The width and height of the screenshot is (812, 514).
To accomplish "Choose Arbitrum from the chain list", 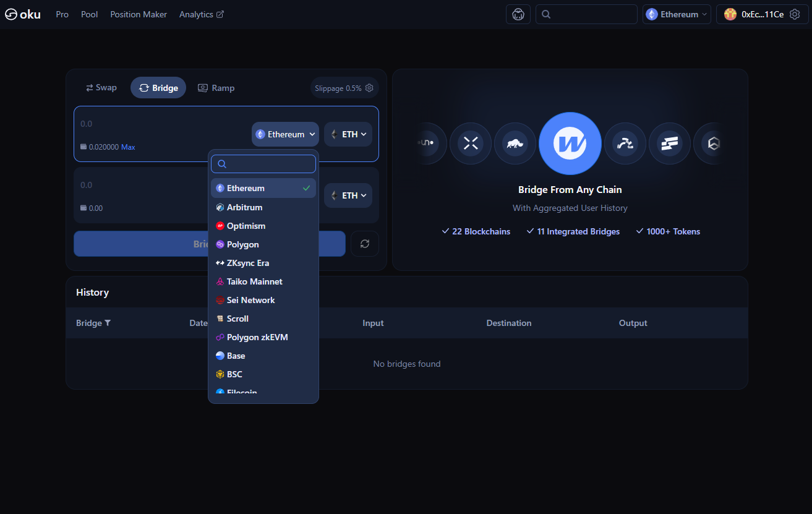I will [x=263, y=207].
